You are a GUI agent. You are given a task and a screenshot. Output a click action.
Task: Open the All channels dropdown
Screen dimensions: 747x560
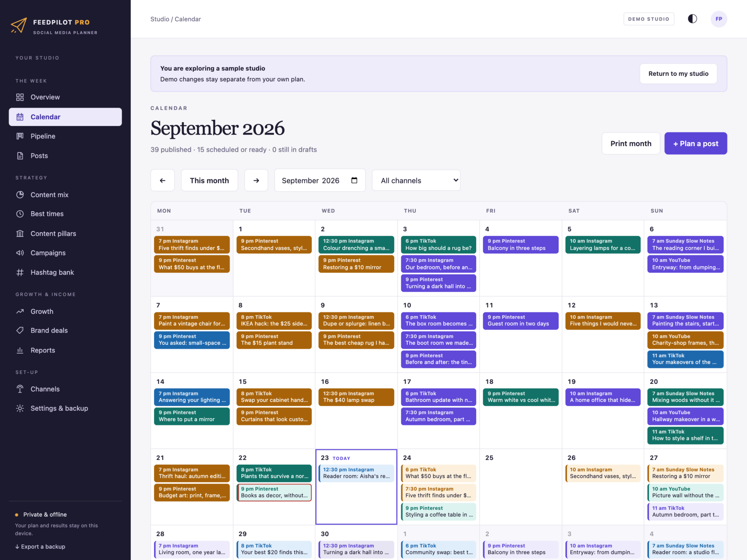tap(416, 180)
